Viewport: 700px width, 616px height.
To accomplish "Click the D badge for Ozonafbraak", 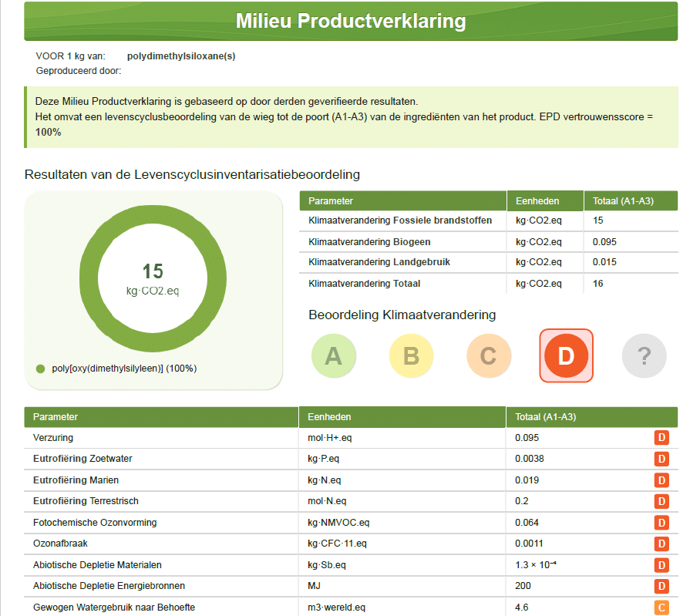I will coord(661,544).
